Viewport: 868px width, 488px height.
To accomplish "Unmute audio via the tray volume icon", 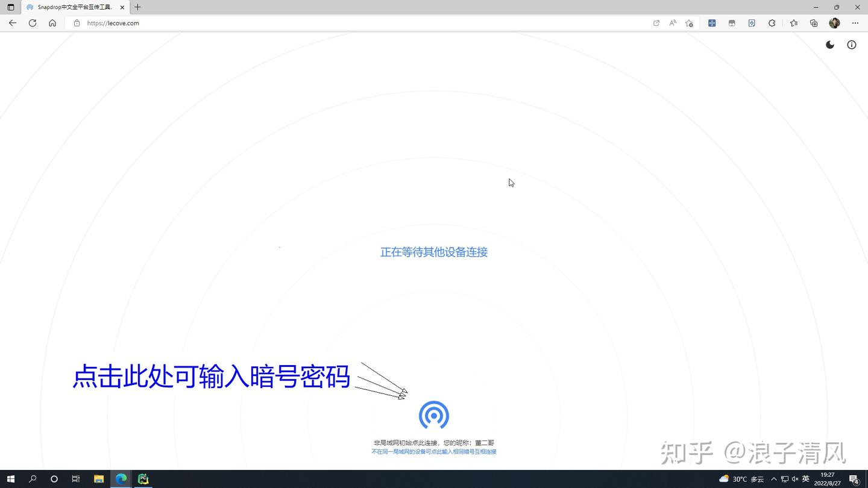I will (x=794, y=478).
